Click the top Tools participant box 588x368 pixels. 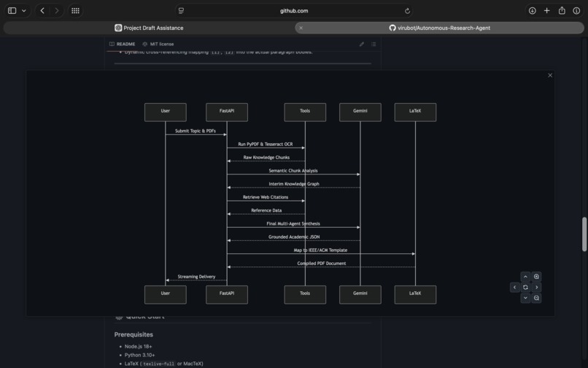(305, 112)
